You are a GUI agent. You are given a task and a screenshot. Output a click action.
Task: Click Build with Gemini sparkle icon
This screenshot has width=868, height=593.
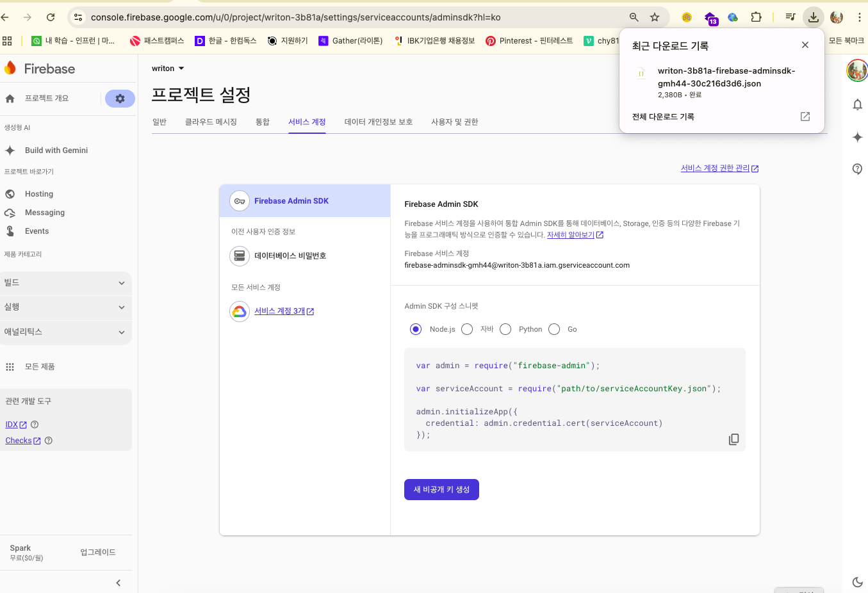coord(10,150)
